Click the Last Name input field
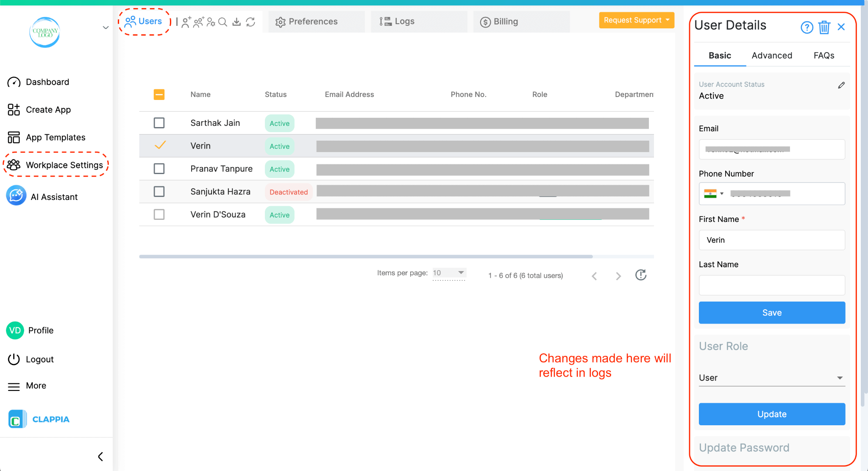 [x=771, y=285]
